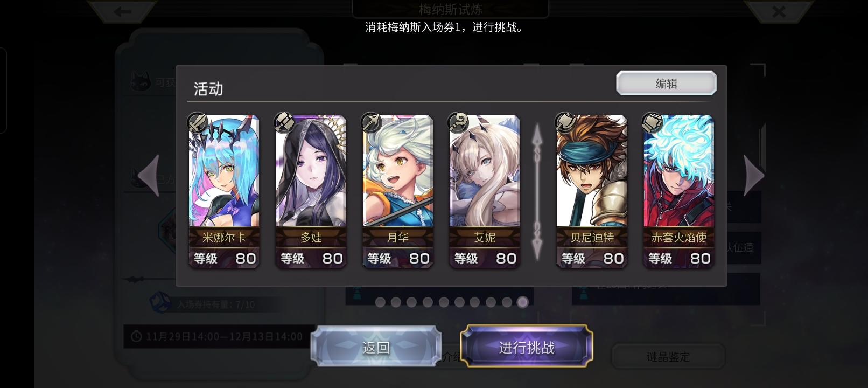Screen dimensions: 868x388
Task: Close the screen with top-right X
Action: (779, 11)
